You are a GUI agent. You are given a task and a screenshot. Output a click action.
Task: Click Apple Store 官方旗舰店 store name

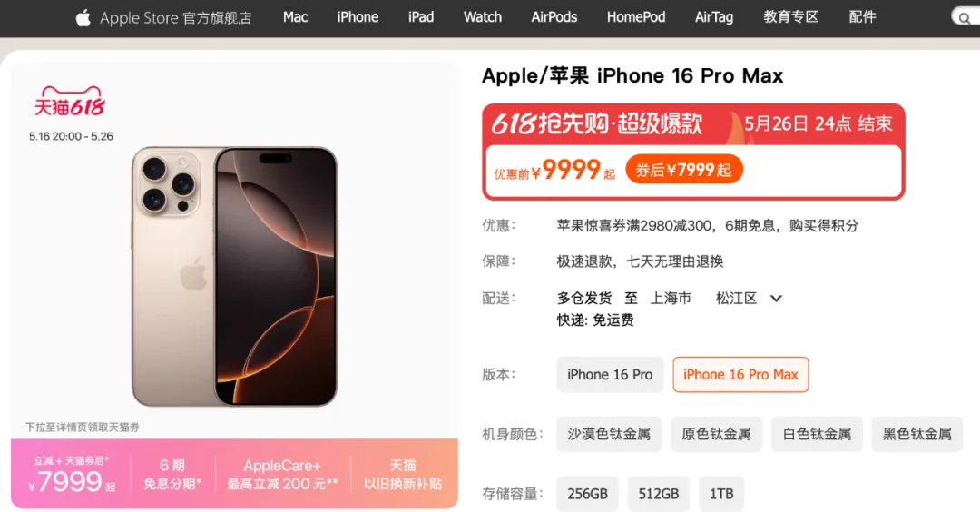[176, 18]
